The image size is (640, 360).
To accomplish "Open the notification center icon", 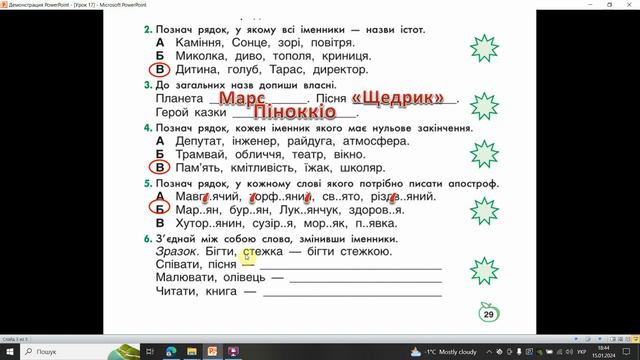I will pyautogui.click(x=627, y=351).
